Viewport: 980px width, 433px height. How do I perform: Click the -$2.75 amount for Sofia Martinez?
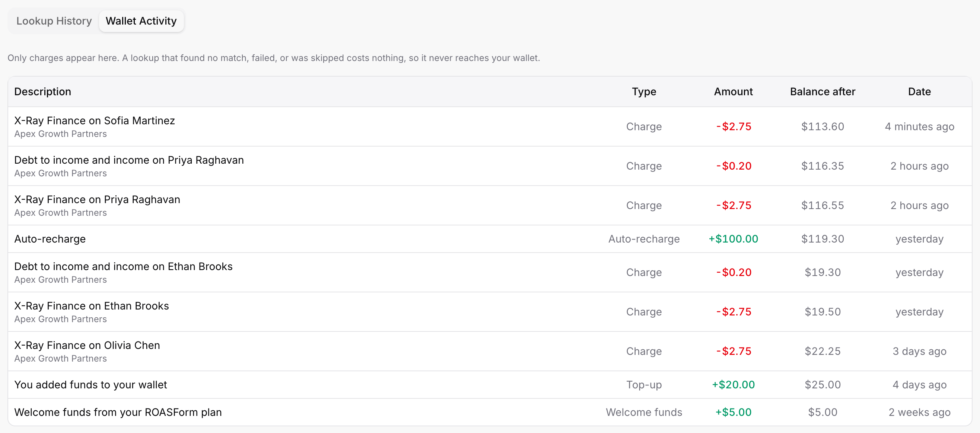[733, 126]
